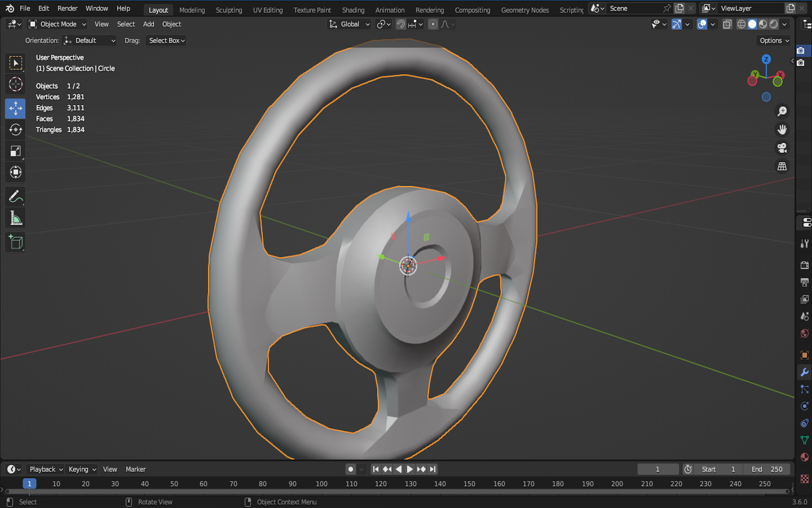812x508 pixels.
Task: Open the Object Data properties tab (green triangle)
Action: coord(805,440)
